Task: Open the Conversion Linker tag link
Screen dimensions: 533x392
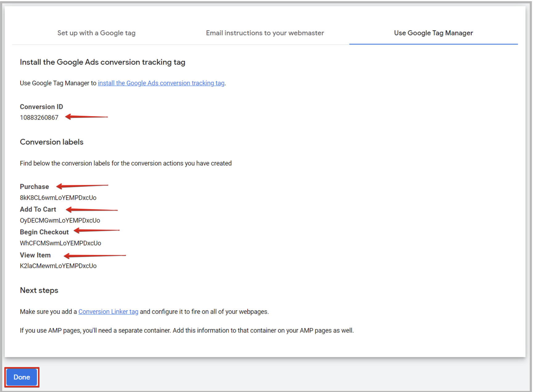Action: point(108,312)
